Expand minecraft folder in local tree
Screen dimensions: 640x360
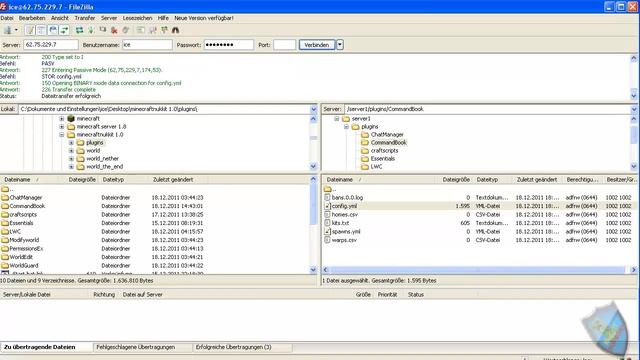pyautogui.click(x=62, y=119)
